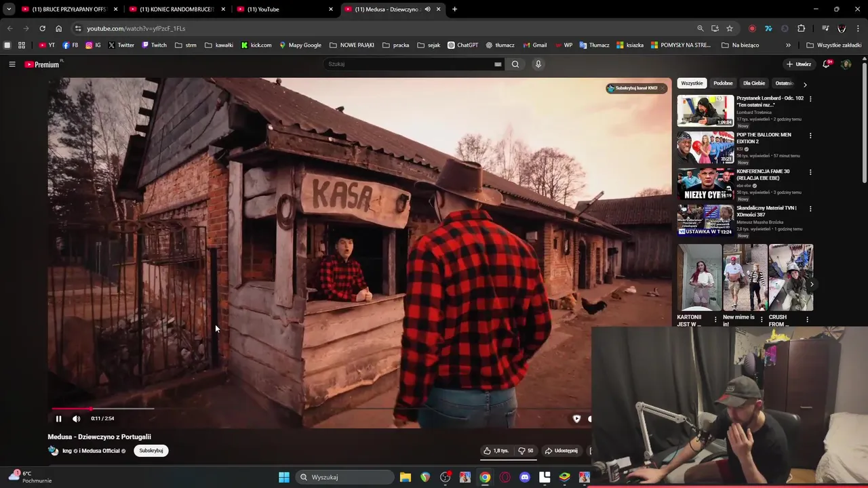
Task: Click the address bar URL
Action: point(136,28)
